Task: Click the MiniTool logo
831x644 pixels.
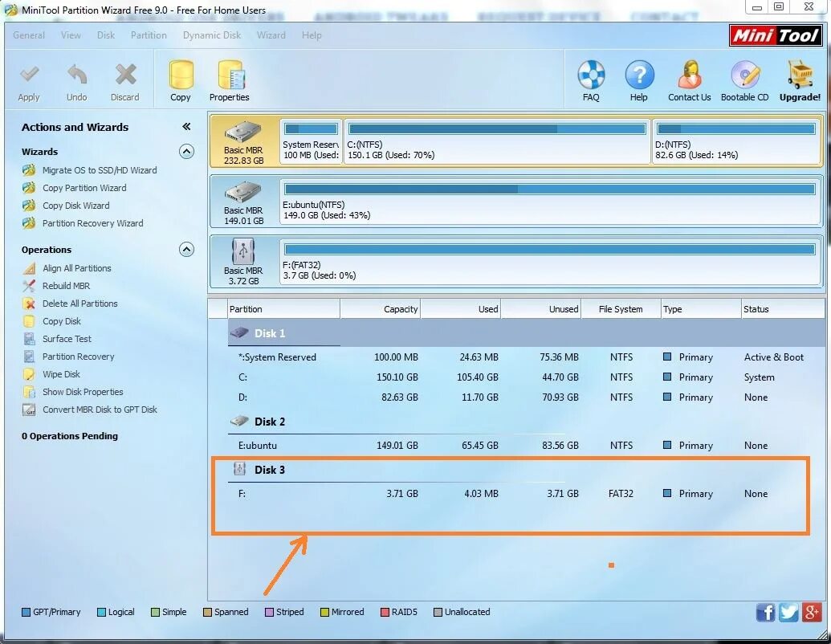Action: 776,35
